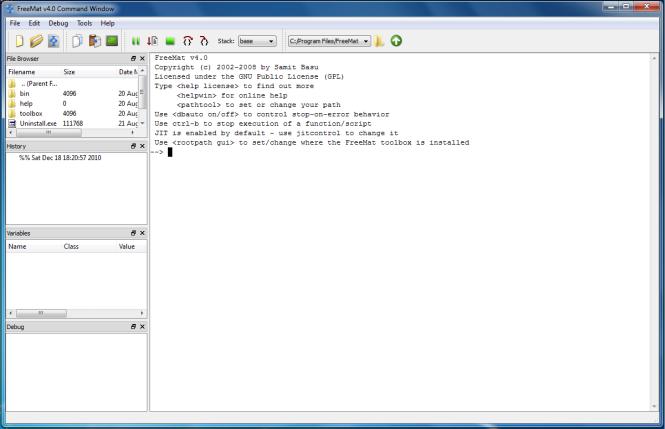Click the red arrow step icon
The height and width of the screenshot is (429, 665).
click(153, 41)
